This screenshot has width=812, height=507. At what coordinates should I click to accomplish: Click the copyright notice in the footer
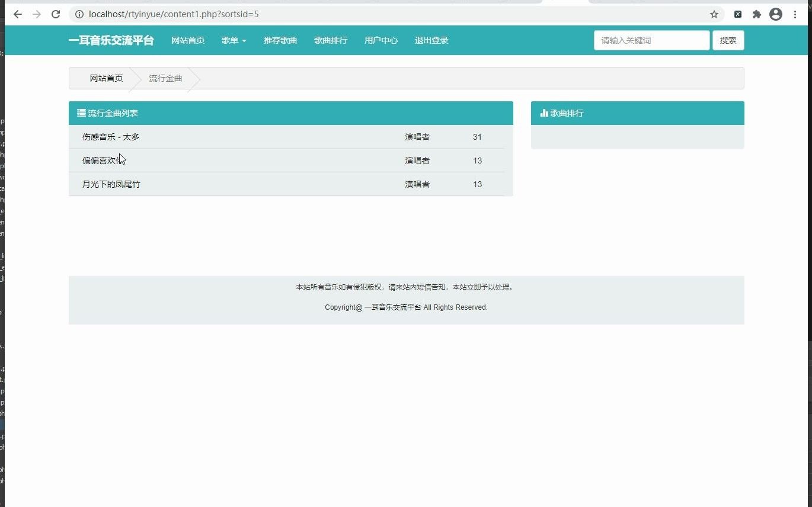[x=406, y=307]
